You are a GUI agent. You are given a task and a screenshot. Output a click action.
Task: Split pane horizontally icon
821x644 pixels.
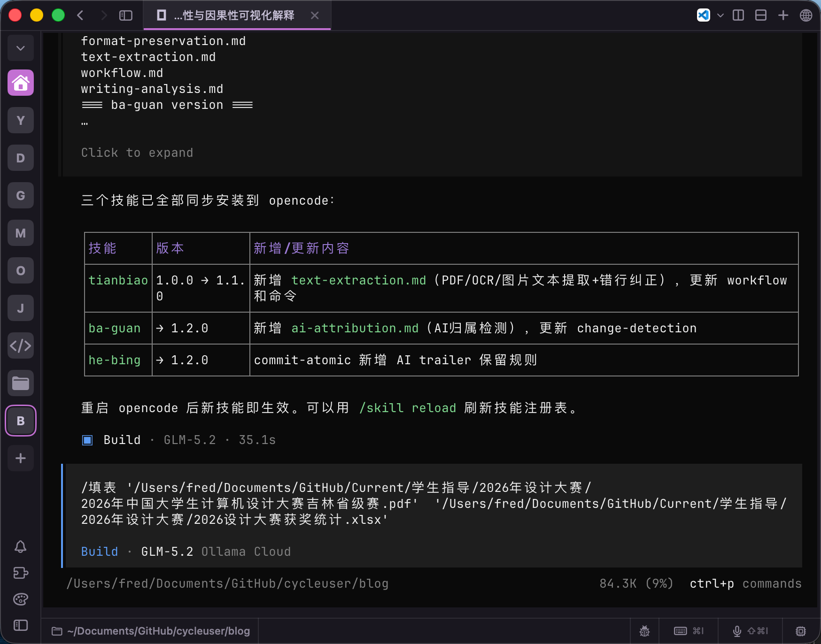761,15
